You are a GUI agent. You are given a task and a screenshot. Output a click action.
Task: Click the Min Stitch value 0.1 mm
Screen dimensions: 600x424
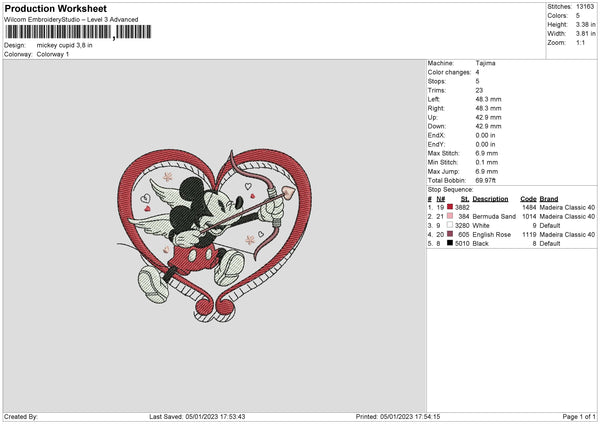point(487,162)
